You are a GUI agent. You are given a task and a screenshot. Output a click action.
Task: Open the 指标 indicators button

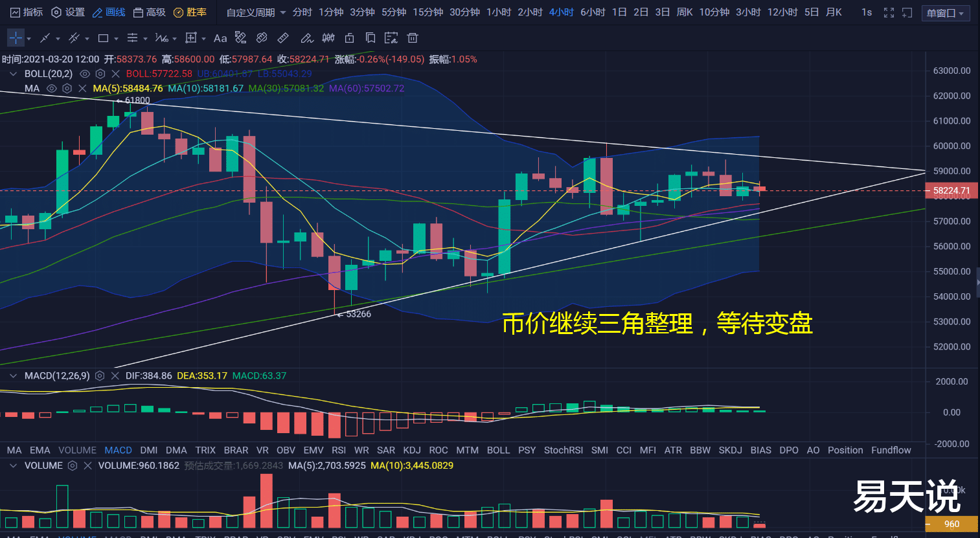(x=27, y=12)
